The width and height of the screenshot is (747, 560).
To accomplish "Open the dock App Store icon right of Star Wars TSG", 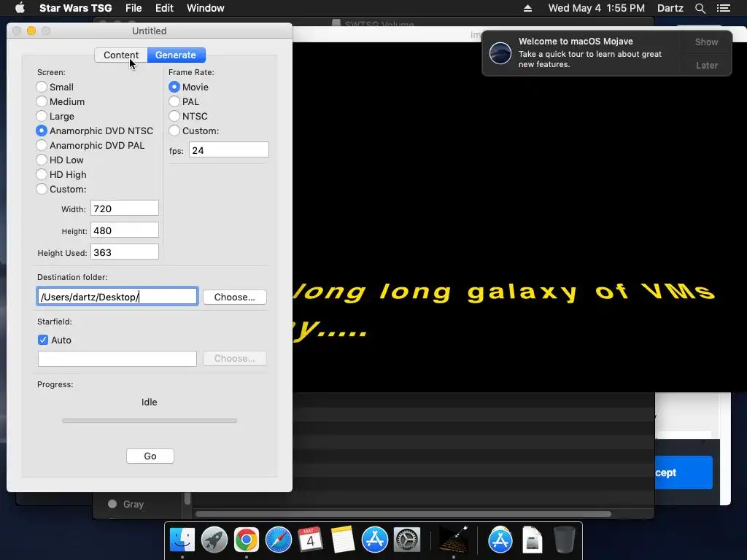I will 500,540.
